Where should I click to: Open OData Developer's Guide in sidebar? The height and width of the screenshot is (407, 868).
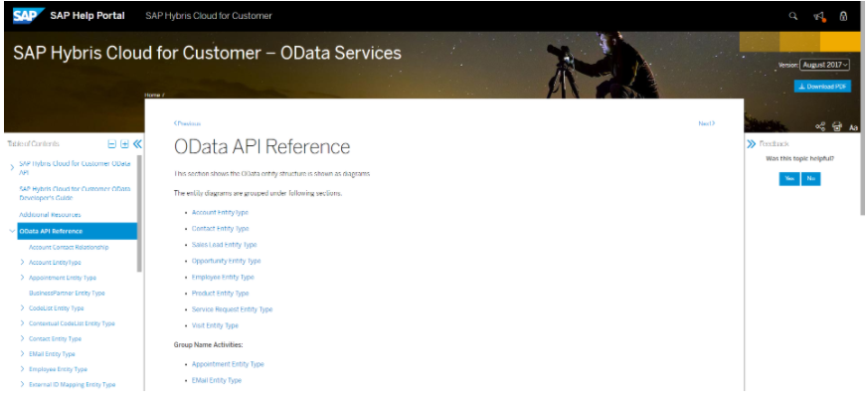point(75,193)
